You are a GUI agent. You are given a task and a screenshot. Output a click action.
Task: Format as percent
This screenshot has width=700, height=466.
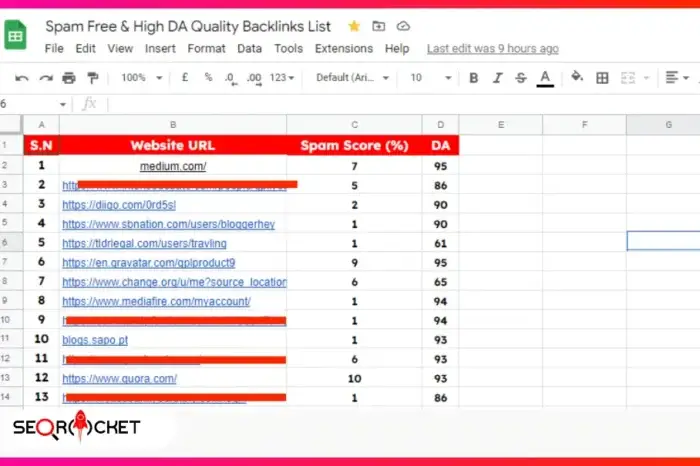208,78
